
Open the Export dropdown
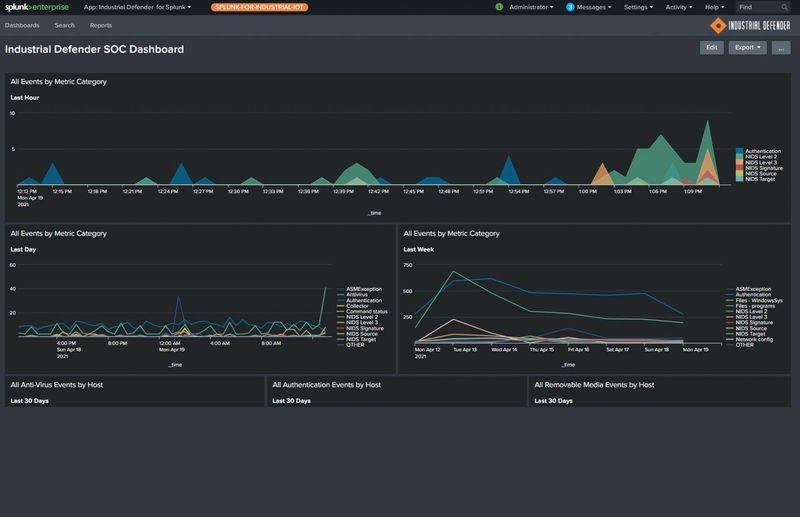coord(747,47)
